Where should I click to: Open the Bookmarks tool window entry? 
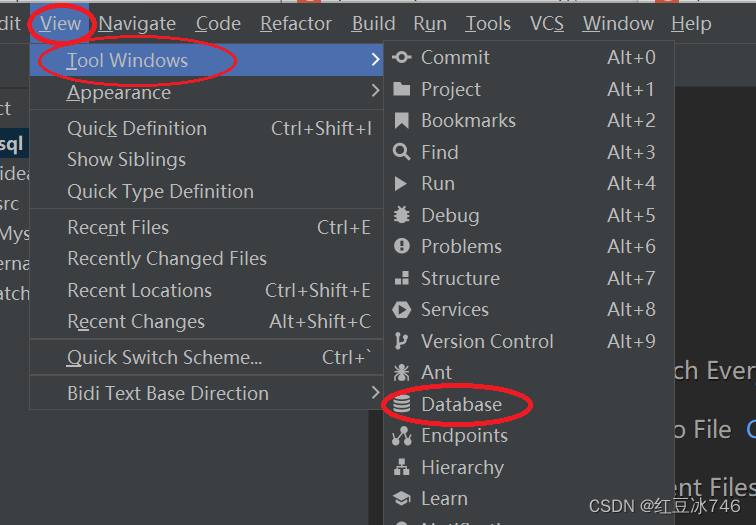[x=529, y=121]
